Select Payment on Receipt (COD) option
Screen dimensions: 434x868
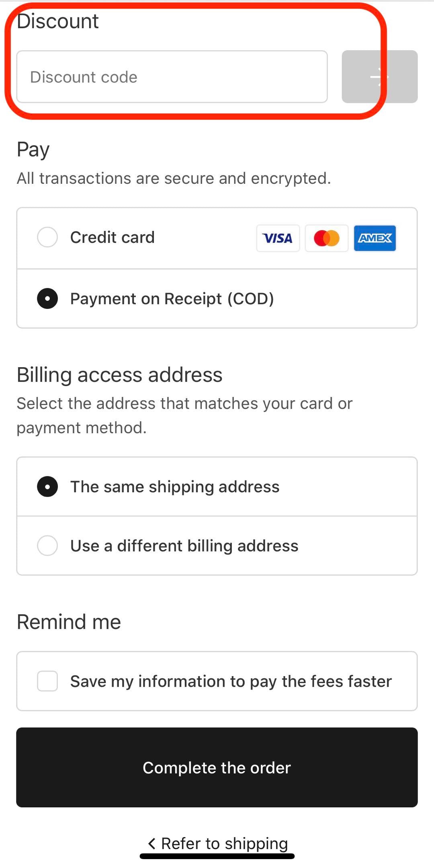click(47, 299)
